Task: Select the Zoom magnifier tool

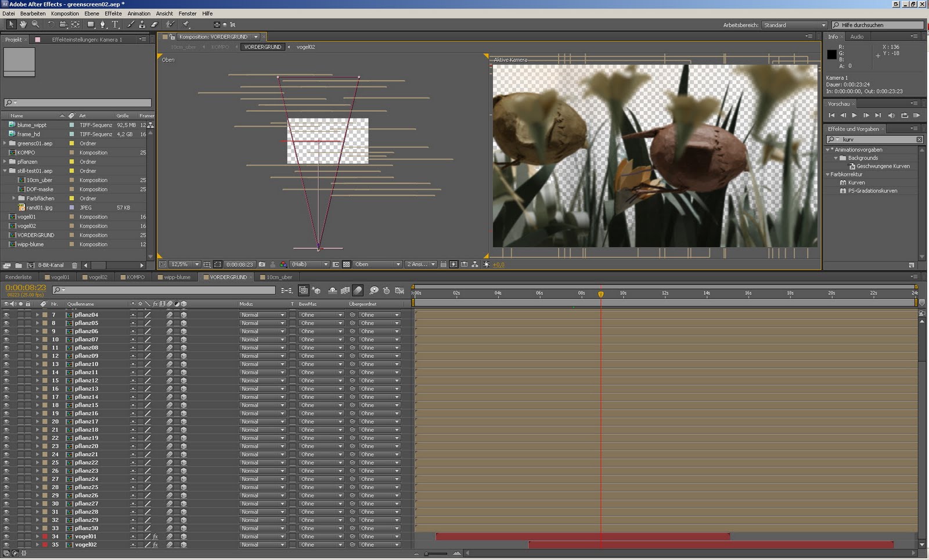Action: pyautogui.click(x=35, y=24)
